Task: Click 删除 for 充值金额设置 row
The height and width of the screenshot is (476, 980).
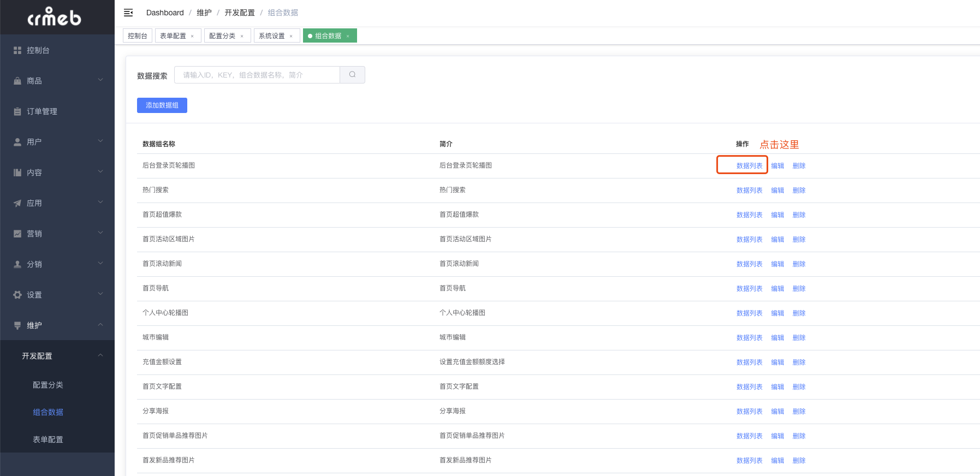Action: click(799, 362)
